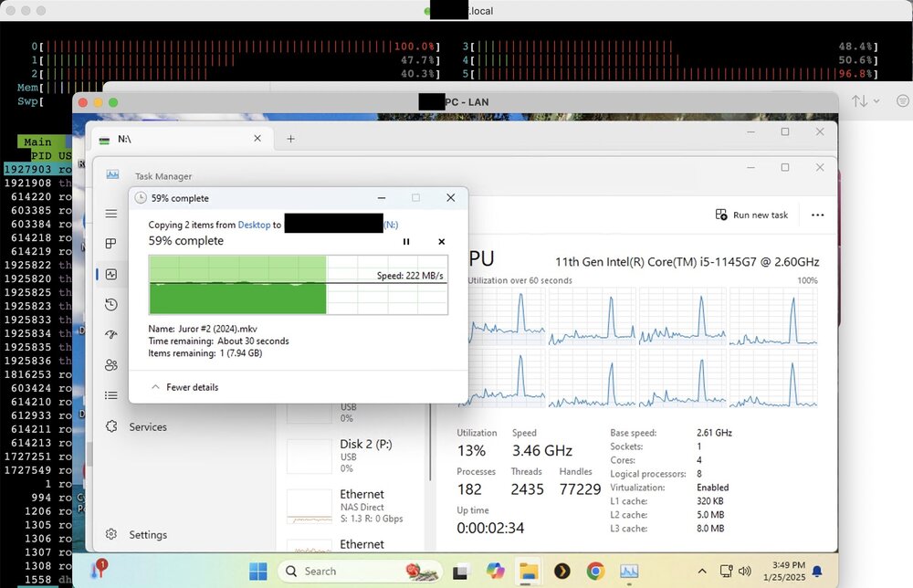This screenshot has width=913, height=588.
Task: Open the Windows Start menu
Action: coord(258,572)
